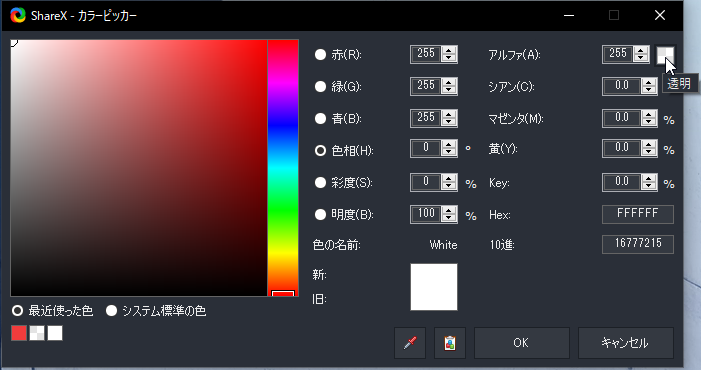Select the 明度(B) radio button
Viewport: 701px width, 370px height.
pyautogui.click(x=320, y=214)
